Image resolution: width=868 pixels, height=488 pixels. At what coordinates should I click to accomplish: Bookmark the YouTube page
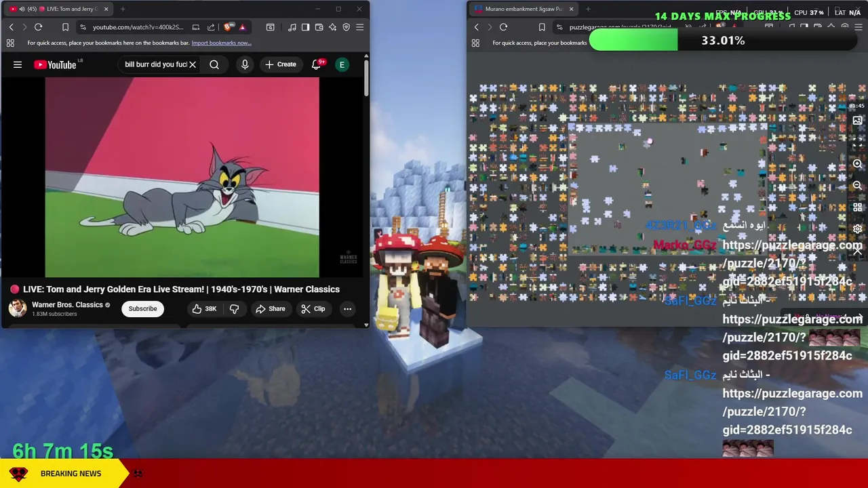coord(65,27)
